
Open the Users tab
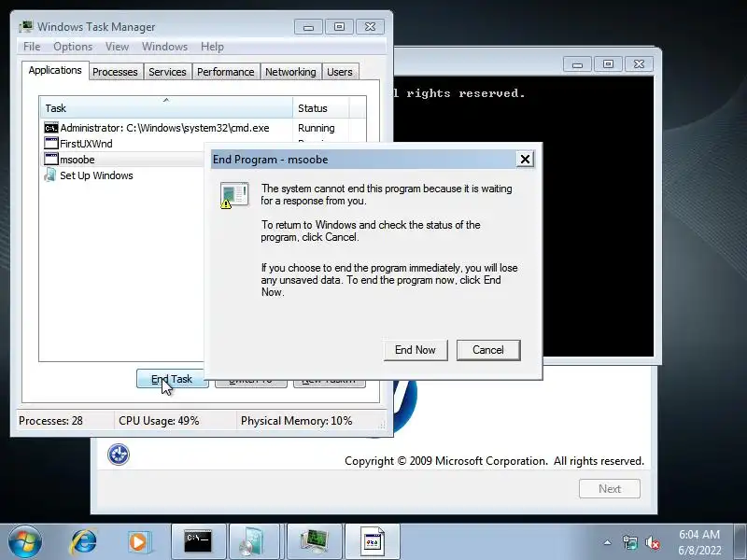(340, 72)
